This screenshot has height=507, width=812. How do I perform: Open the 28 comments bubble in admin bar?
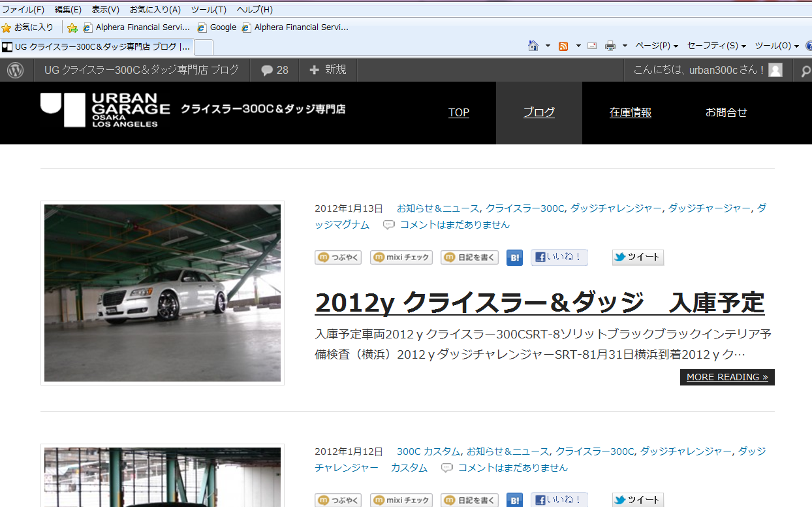[274, 70]
